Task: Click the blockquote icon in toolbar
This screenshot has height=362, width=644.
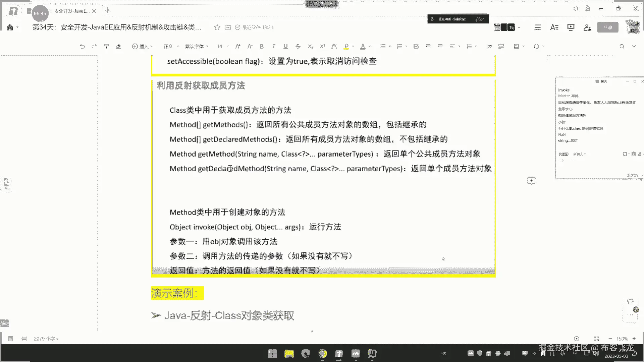Action: click(489, 46)
